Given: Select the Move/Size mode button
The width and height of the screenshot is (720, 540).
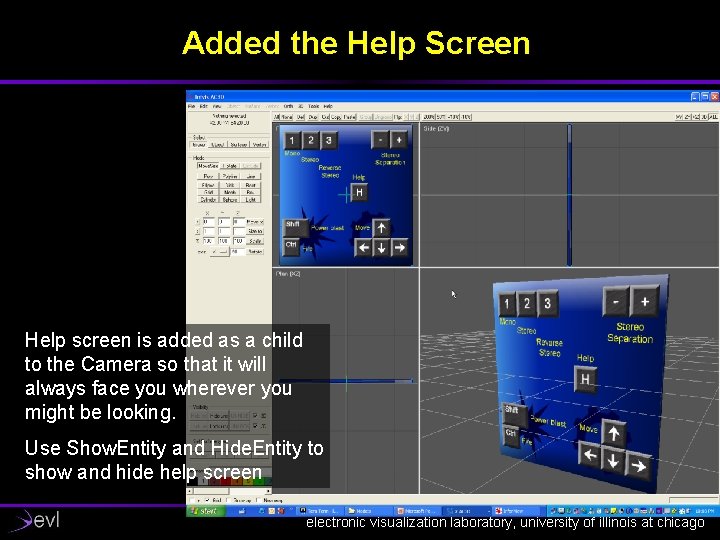Looking at the screenshot, I should tap(208, 166).
